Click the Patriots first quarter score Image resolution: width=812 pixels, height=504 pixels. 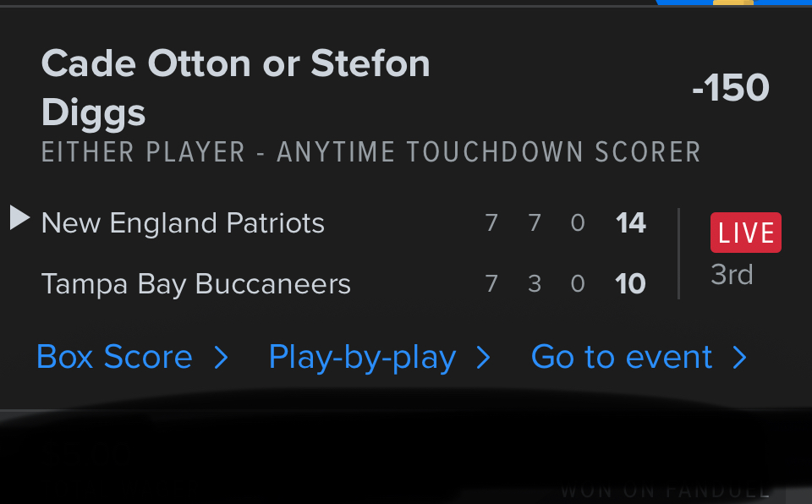pos(491,223)
